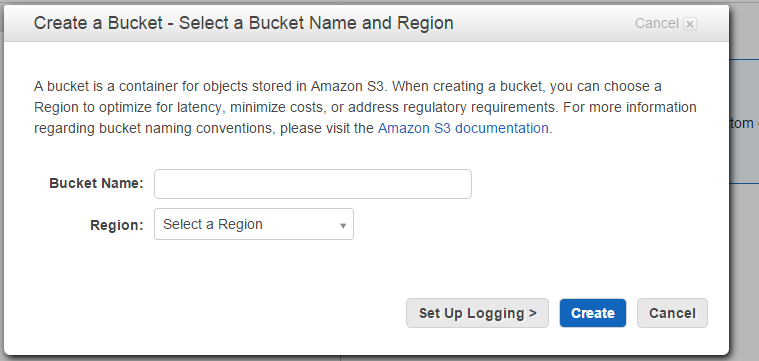Click the gray dialog header bar
The height and width of the screenshot is (361, 759).
(x=366, y=23)
